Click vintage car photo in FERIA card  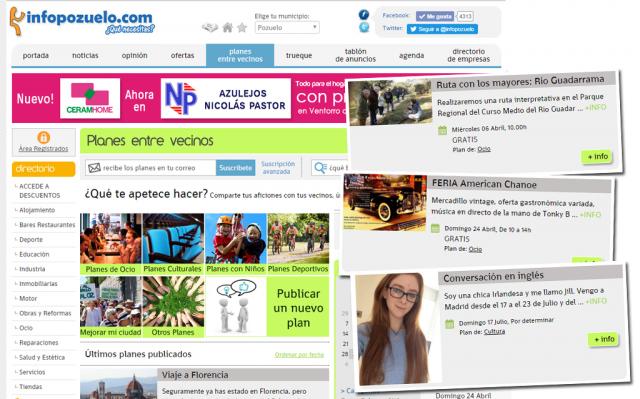385,203
